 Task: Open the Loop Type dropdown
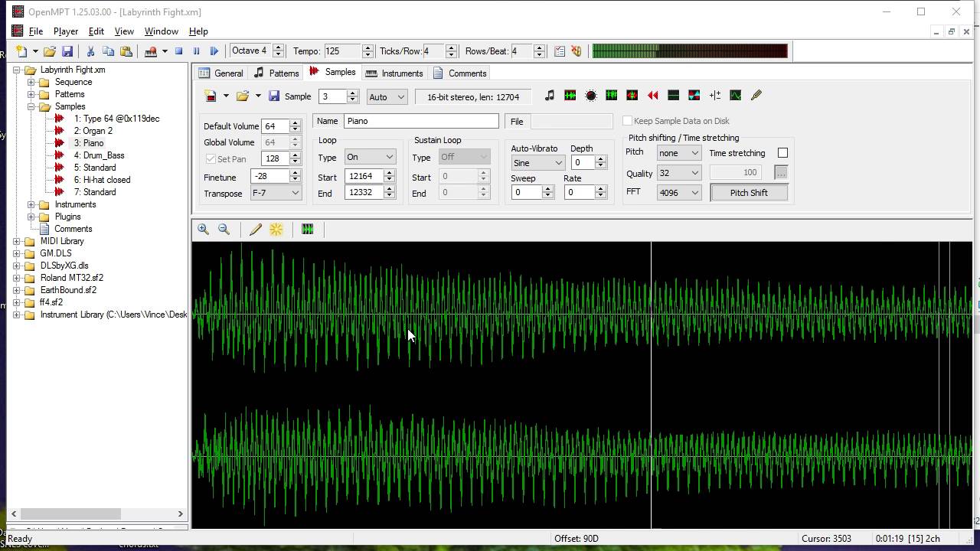[370, 157]
